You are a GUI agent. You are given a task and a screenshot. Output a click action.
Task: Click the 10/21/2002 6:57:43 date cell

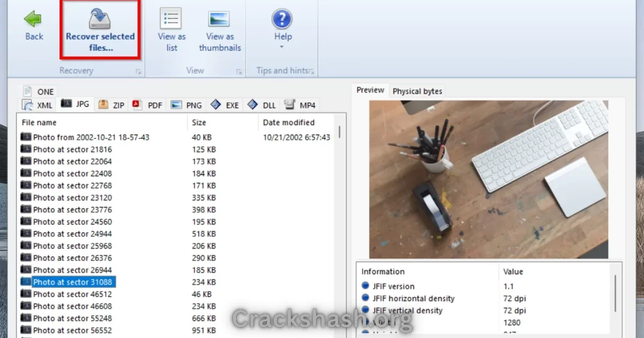(296, 137)
